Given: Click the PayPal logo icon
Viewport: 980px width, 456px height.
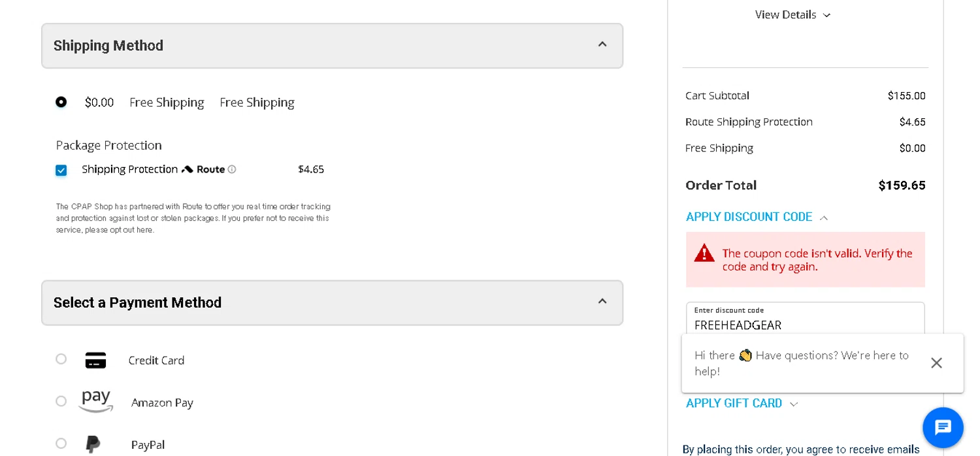Looking at the screenshot, I should [x=93, y=444].
